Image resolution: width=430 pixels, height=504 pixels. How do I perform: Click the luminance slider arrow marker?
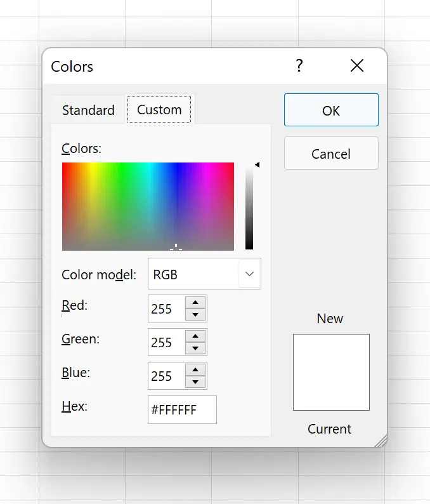[x=257, y=164]
